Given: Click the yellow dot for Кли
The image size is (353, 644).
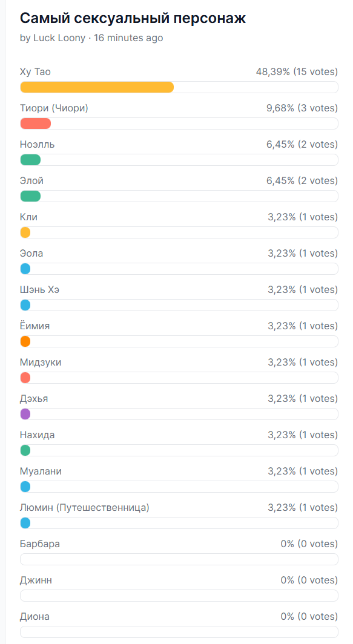Looking at the screenshot, I should tap(25, 232).
